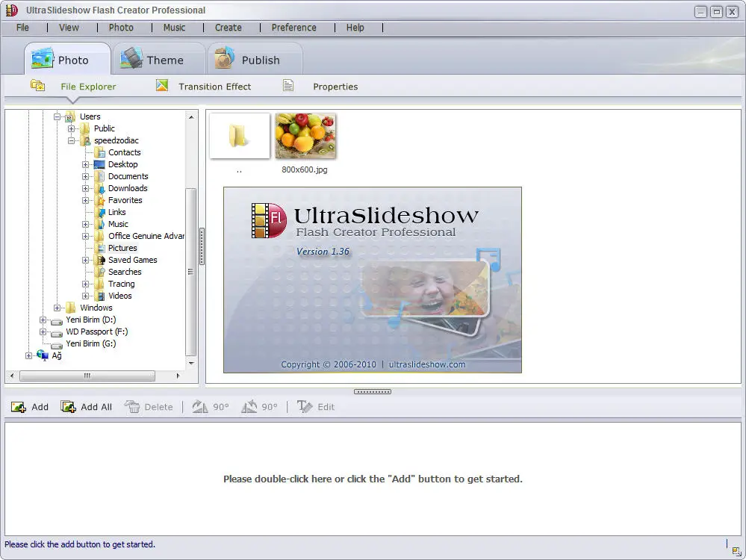Expand the Windows folder node
Screen dimensions: 746x560
[x=57, y=308]
